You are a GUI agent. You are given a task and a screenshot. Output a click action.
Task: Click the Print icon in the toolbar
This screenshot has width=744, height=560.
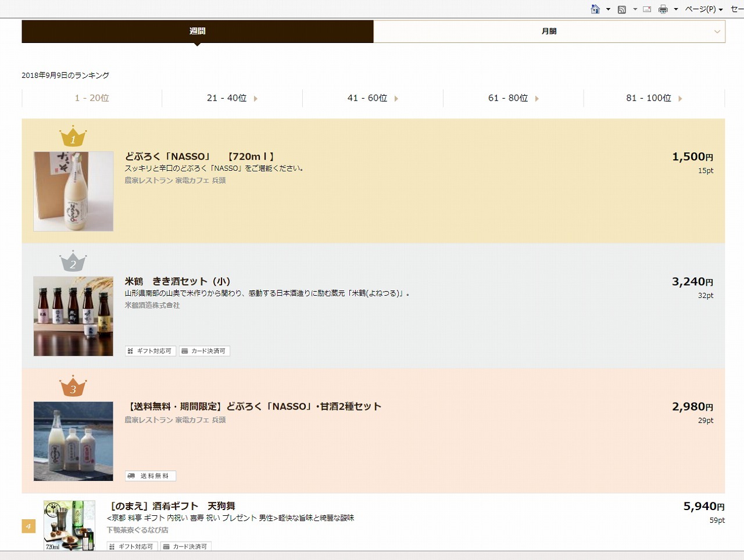(663, 9)
